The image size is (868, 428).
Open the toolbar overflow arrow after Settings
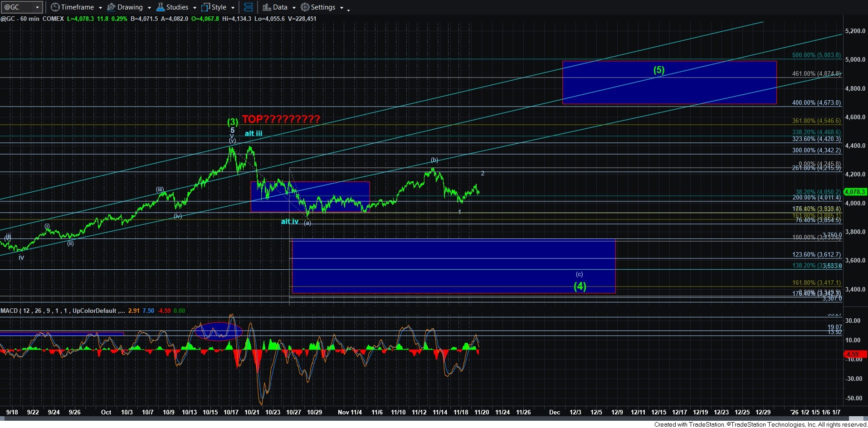coord(348,9)
